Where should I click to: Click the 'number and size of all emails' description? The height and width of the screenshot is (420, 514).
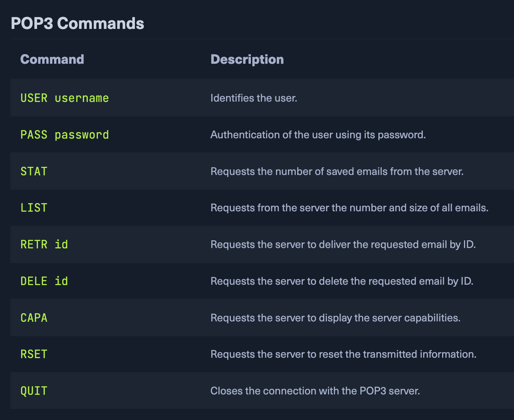349,208
